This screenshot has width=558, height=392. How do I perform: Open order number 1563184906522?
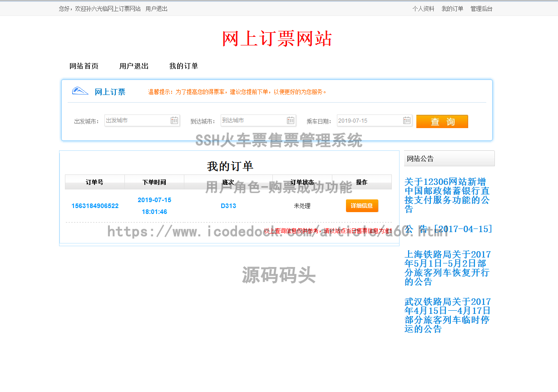click(x=95, y=206)
